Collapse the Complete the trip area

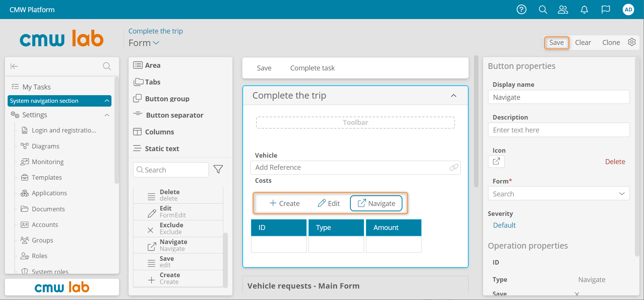pyautogui.click(x=453, y=96)
